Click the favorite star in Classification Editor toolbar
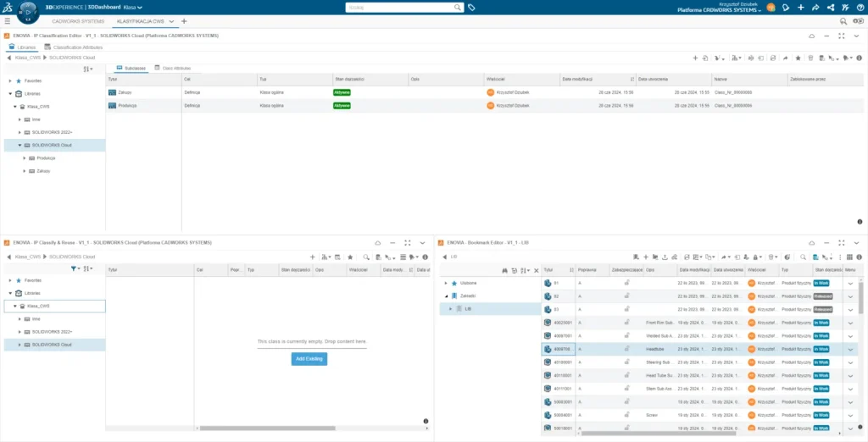The height and width of the screenshot is (442, 868). pos(798,58)
